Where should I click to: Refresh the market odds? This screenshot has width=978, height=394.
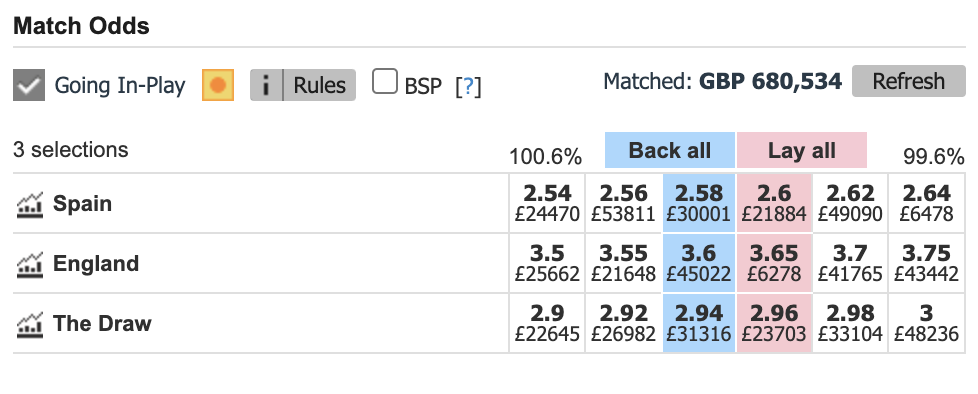pyautogui.click(x=909, y=81)
